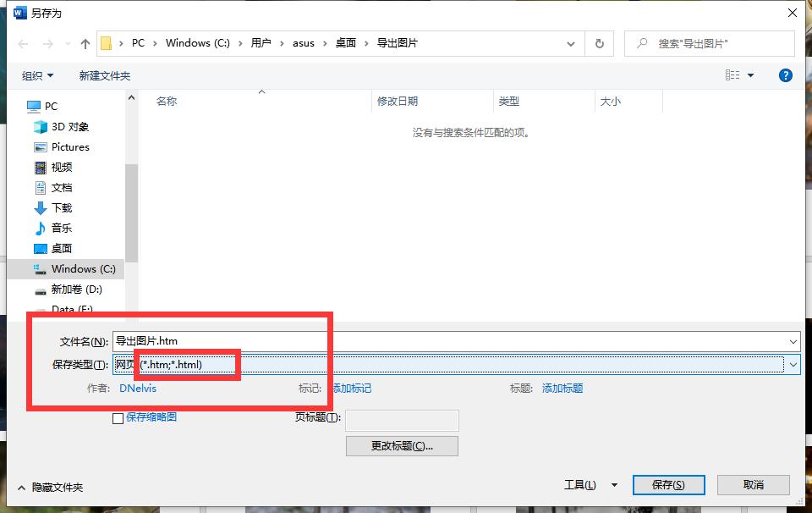The image size is (812, 513).
Task: Navigate up to the parent folder
Action: (x=85, y=42)
